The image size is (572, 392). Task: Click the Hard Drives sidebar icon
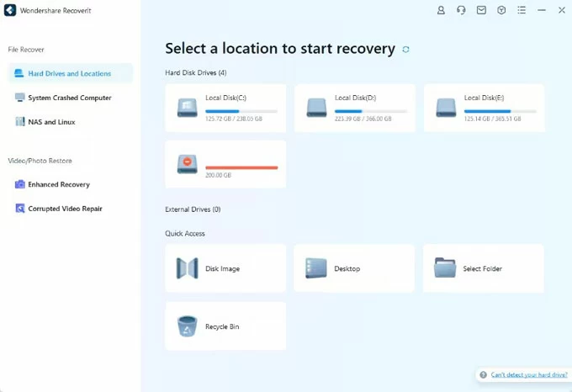pos(19,73)
